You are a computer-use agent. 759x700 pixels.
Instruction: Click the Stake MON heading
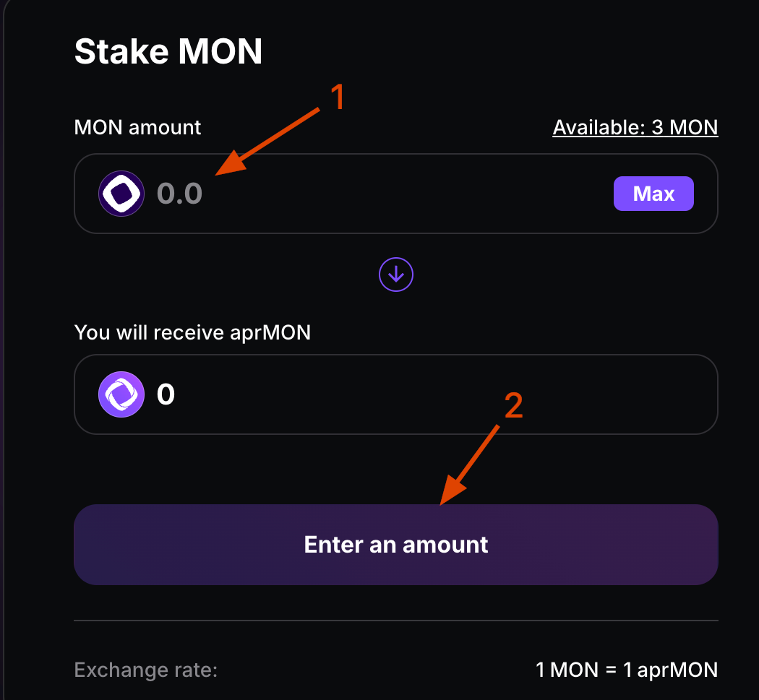[x=168, y=52]
